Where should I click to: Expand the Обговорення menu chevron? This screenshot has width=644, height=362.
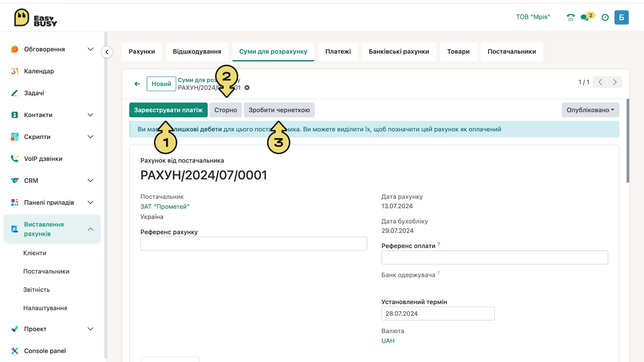click(x=91, y=49)
